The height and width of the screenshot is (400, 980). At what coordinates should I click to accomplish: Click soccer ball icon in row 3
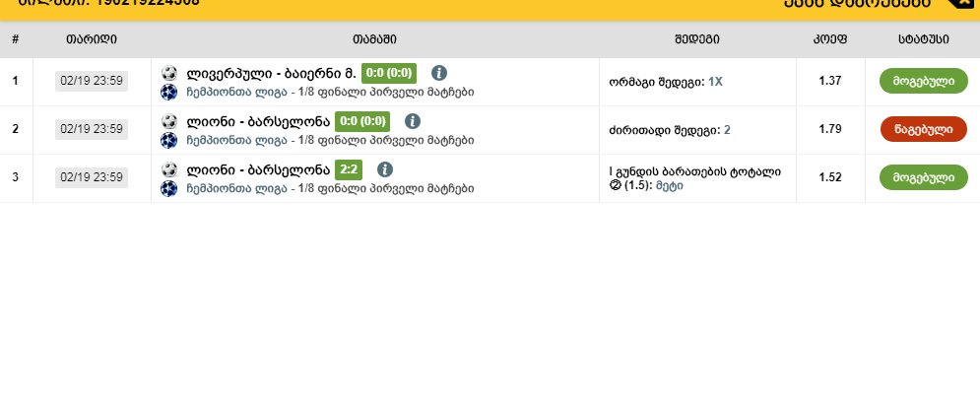point(168,169)
